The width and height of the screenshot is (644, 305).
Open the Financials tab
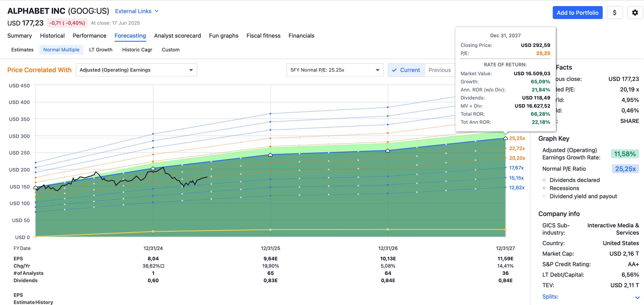pyautogui.click(x=302, y=36)
